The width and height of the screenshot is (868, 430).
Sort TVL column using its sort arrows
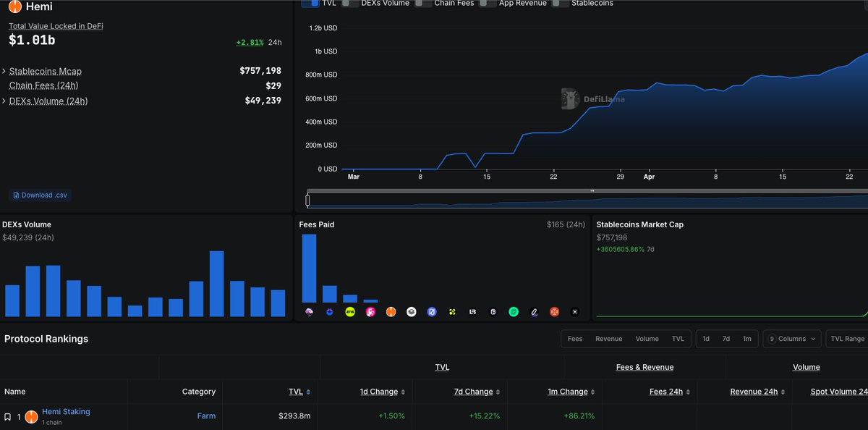coord(308,392)
